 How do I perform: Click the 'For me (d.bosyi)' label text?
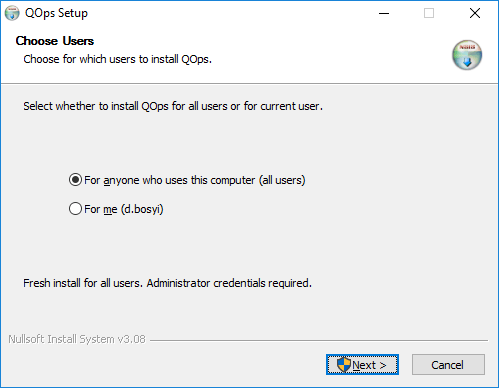124,209
